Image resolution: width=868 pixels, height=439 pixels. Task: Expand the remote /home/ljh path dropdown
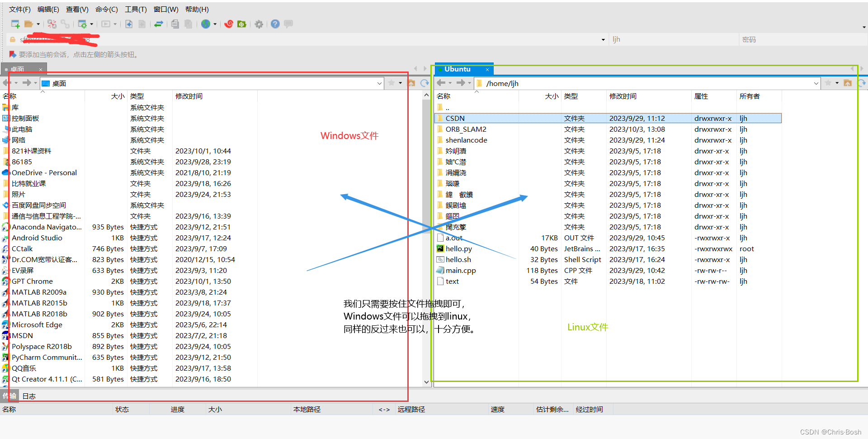[816, 83]
